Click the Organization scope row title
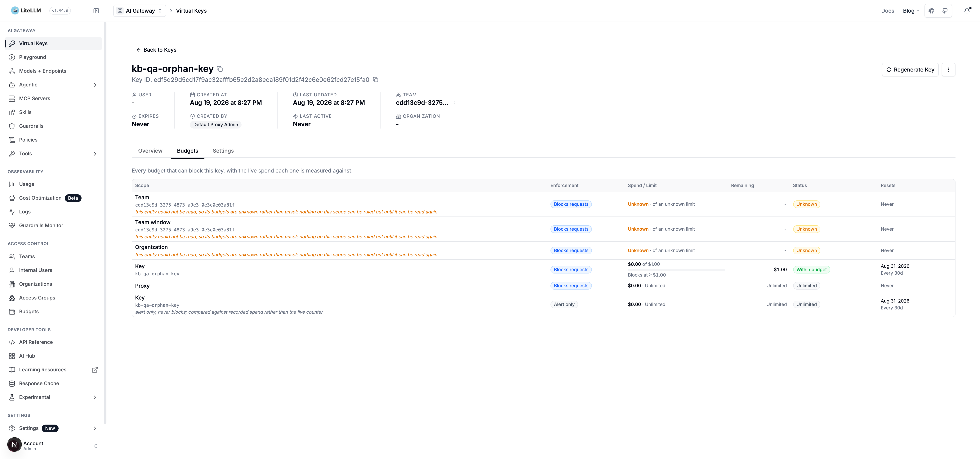This screenshot has width=980, height=459. coord(151,247)
